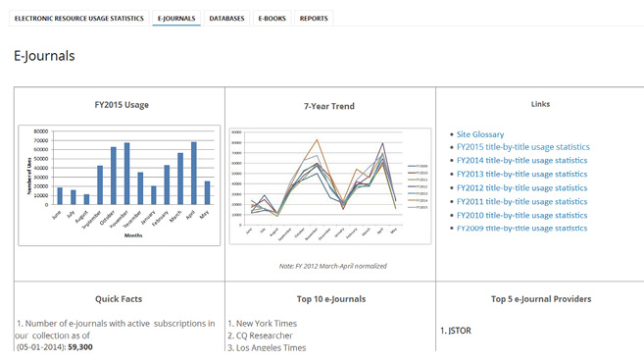Click the 7-Year Trend line chart

pos(330,186)
